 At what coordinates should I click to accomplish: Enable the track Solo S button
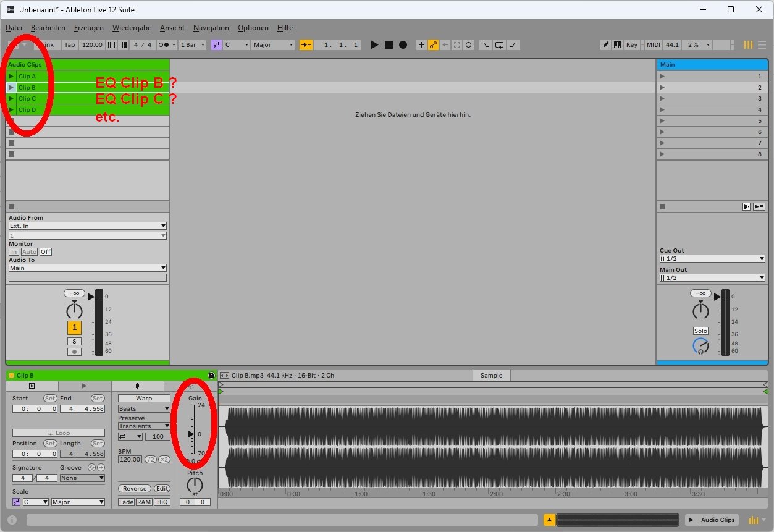coord(74,341)
